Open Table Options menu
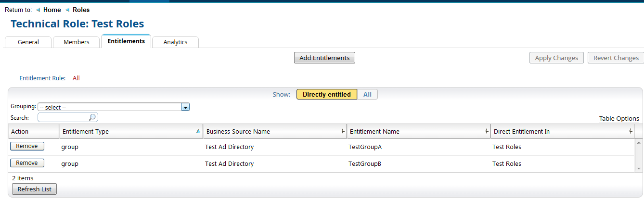This screenshot has height=200, width=644. (619, 119)
